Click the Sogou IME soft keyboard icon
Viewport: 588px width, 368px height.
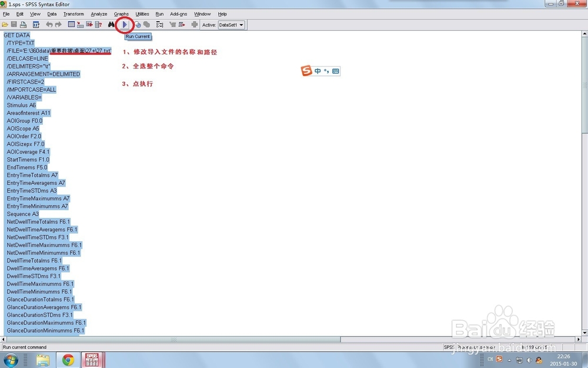336,71
